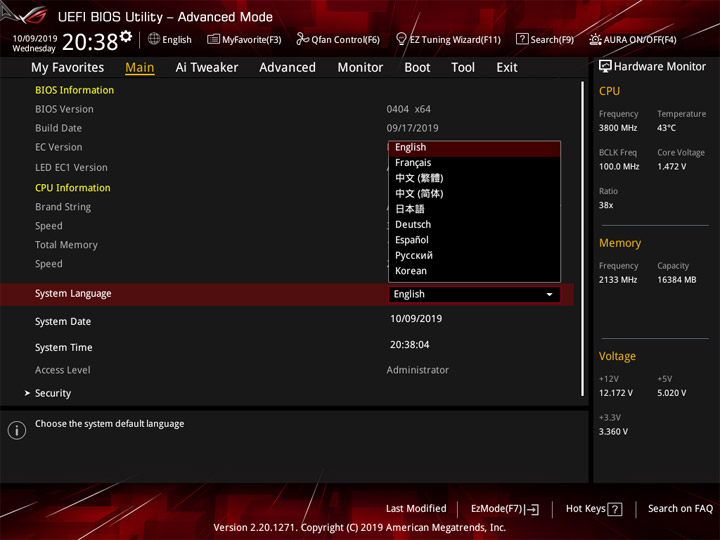Click the +12V 12.172 V reading

(x=616, y=393)
